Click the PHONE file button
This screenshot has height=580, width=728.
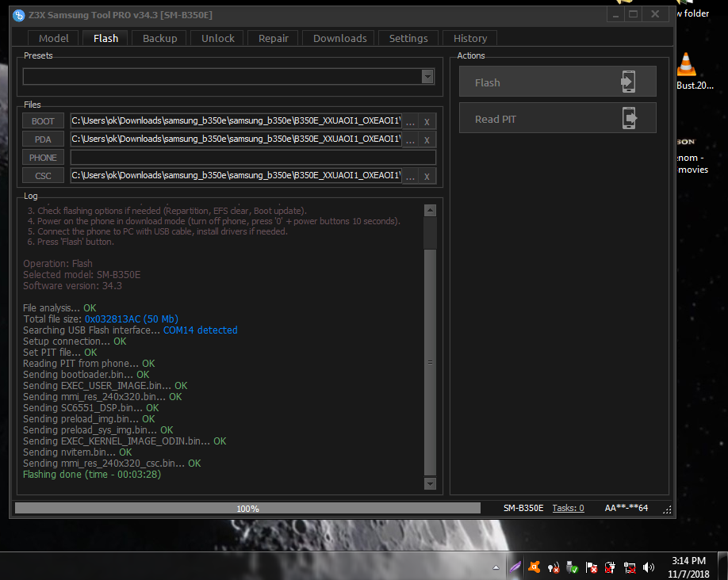pos(43,158)
